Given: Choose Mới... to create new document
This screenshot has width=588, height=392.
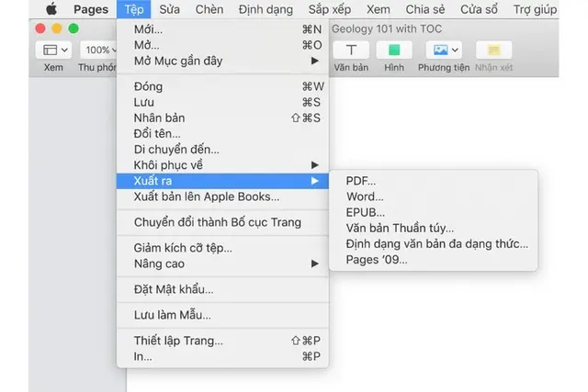Looking at the screenshot, I should tap(222, 29).
